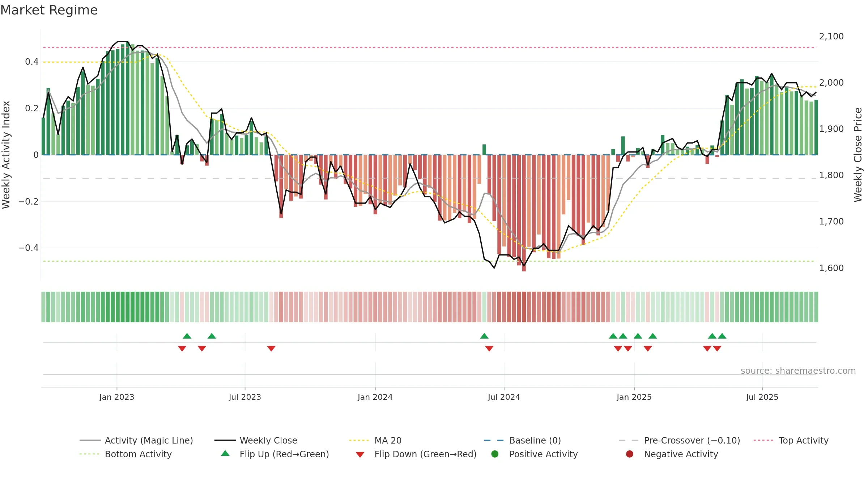Click the Jan 2024 x-axis label
Screen dimensions: 868x488
(x=375, y=397)
